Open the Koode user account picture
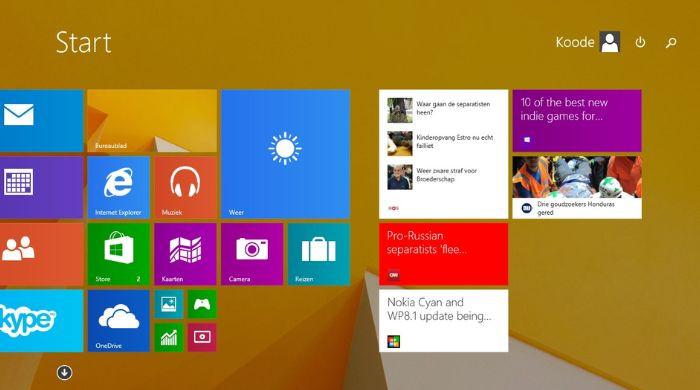 [x=610, y=42]
